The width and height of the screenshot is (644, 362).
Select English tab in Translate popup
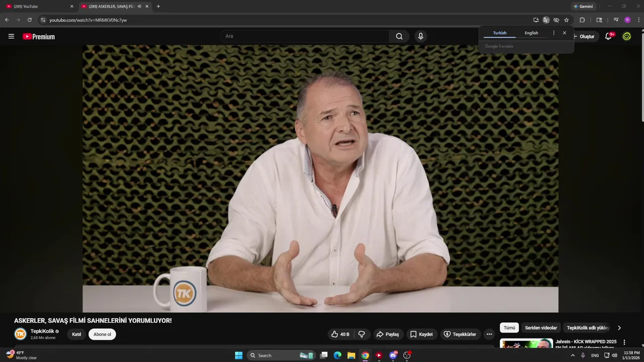531,33
